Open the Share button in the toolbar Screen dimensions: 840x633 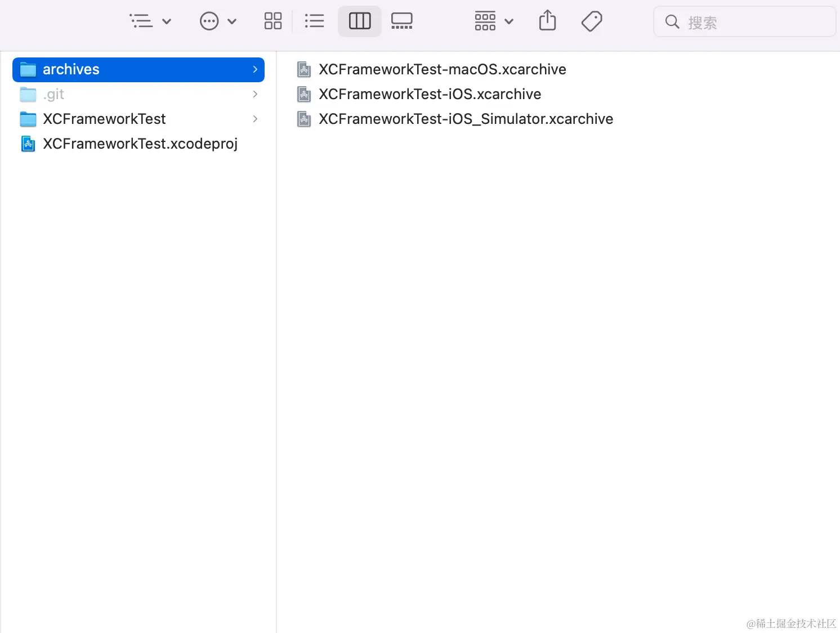coord(547,21)
